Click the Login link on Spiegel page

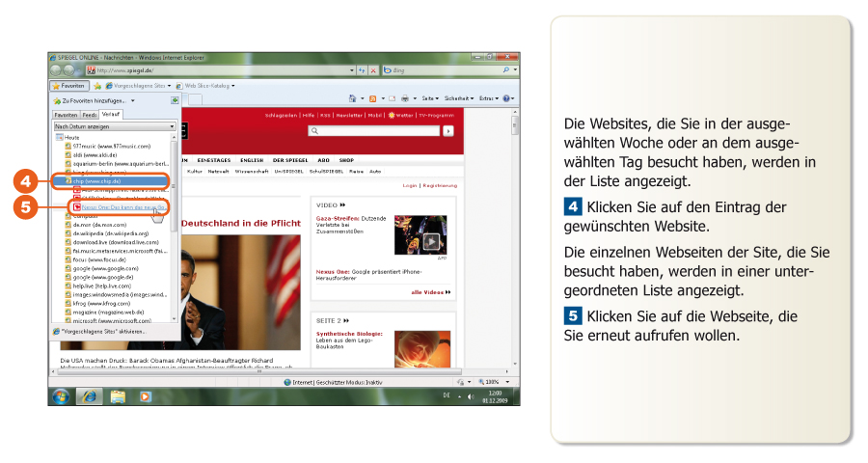pos(410,184)
